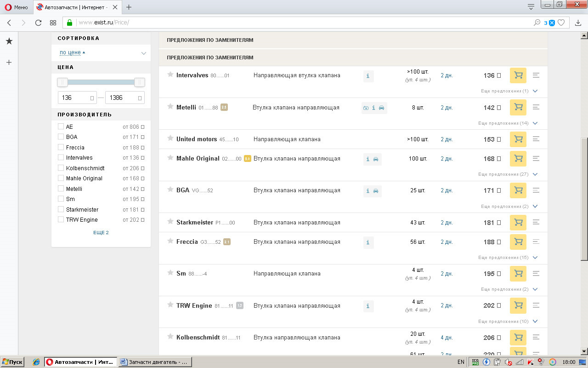Sort by price link
Viewport: 588px width, 368px height.
[70, 52]
